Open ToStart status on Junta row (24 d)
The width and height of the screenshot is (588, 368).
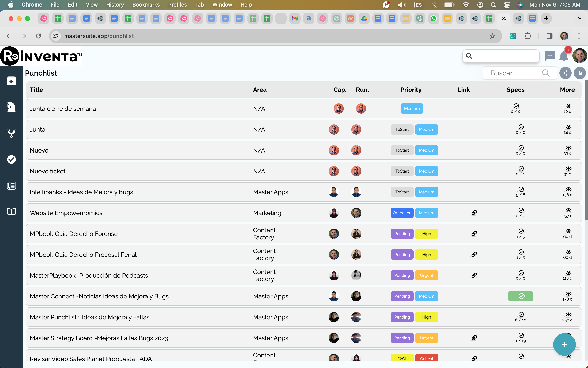402,129
